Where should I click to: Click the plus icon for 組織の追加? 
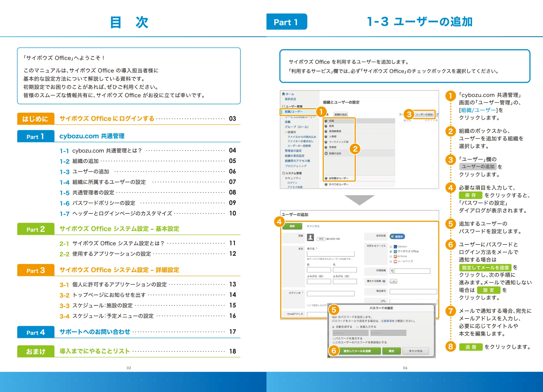click(x=326, y=153)
